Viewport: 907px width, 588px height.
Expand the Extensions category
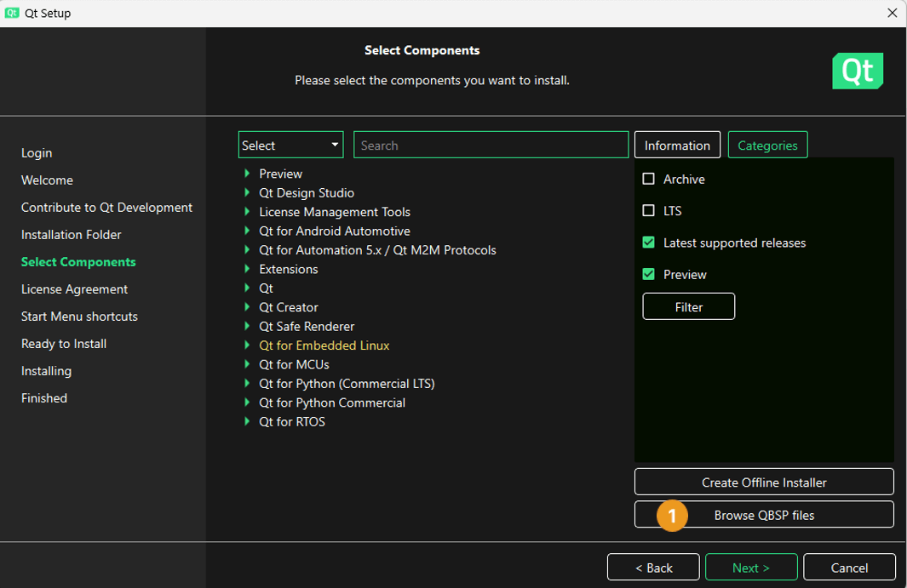[x=245, y=269]
